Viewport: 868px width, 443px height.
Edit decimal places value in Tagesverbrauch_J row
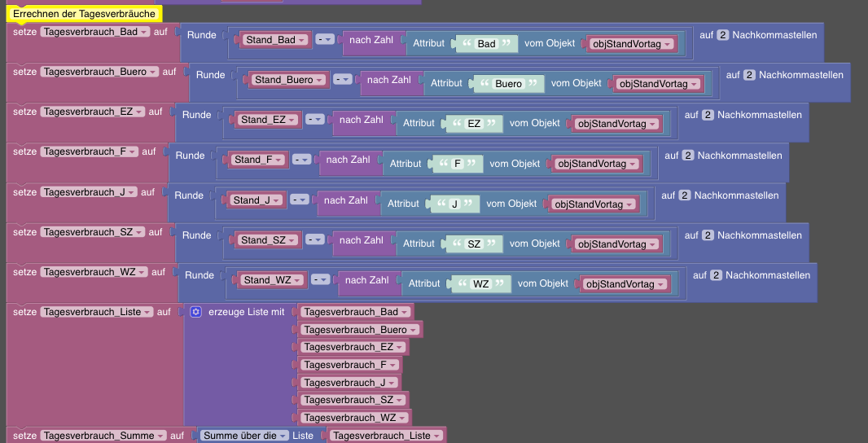point(684,195)
